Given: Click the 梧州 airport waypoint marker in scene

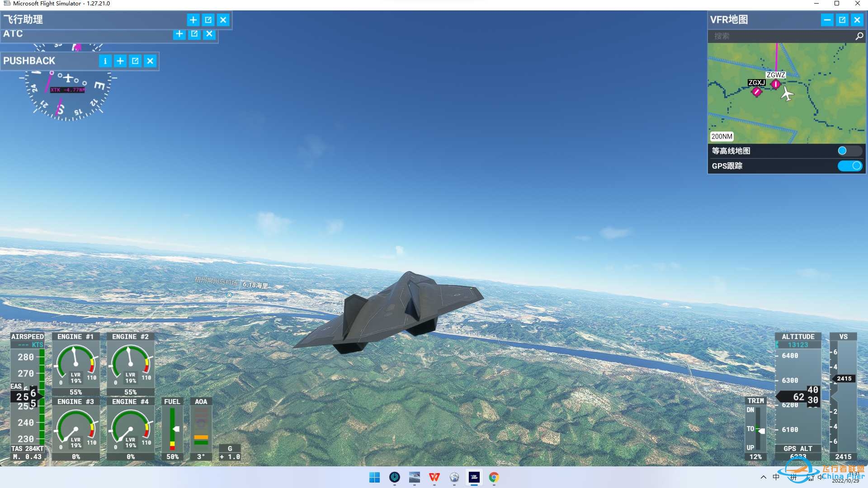Looking at the screenshot, I should click(x=229, y=295).
